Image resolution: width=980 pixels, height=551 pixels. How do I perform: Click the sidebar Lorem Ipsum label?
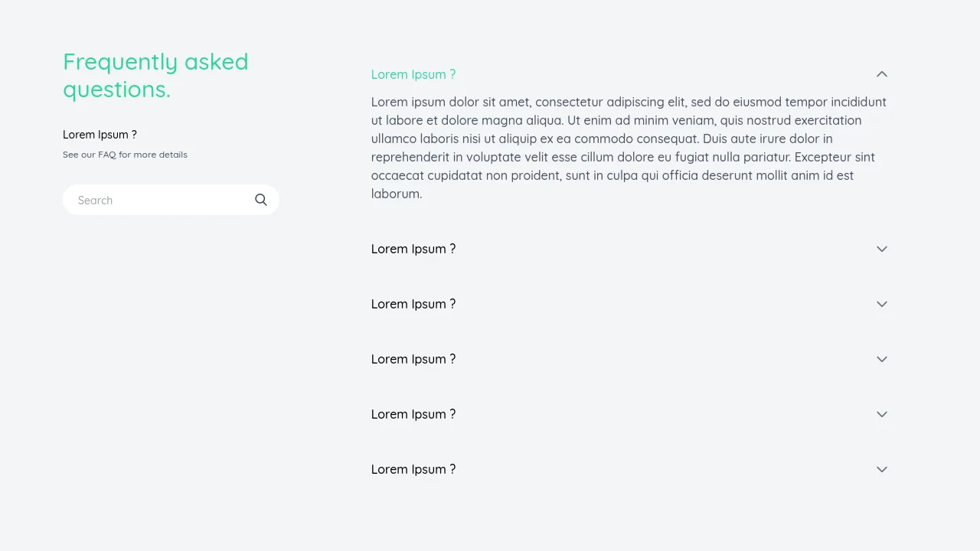(100, 134)
